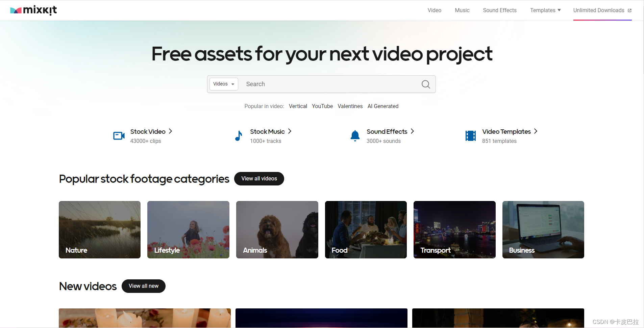644x328 pixels.
Task: Open the Lifestyle category thumbnail
Action: pos(188,230)
